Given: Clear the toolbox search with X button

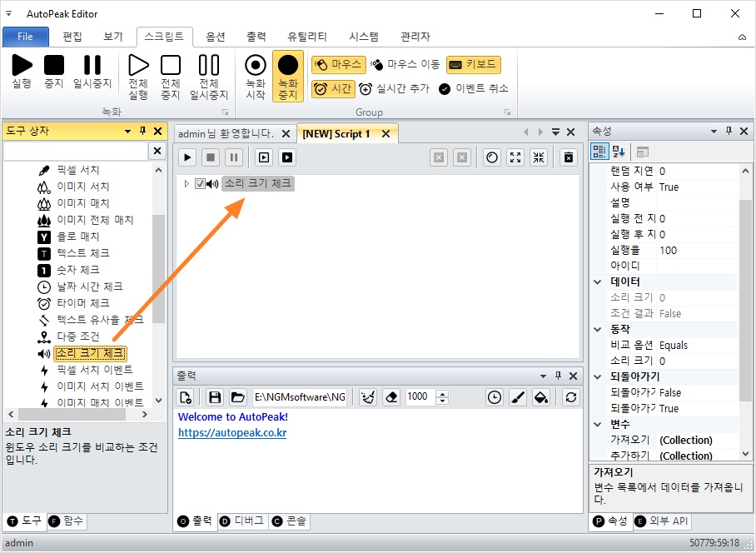Looking at the screenshot, I should pos(157,151).
